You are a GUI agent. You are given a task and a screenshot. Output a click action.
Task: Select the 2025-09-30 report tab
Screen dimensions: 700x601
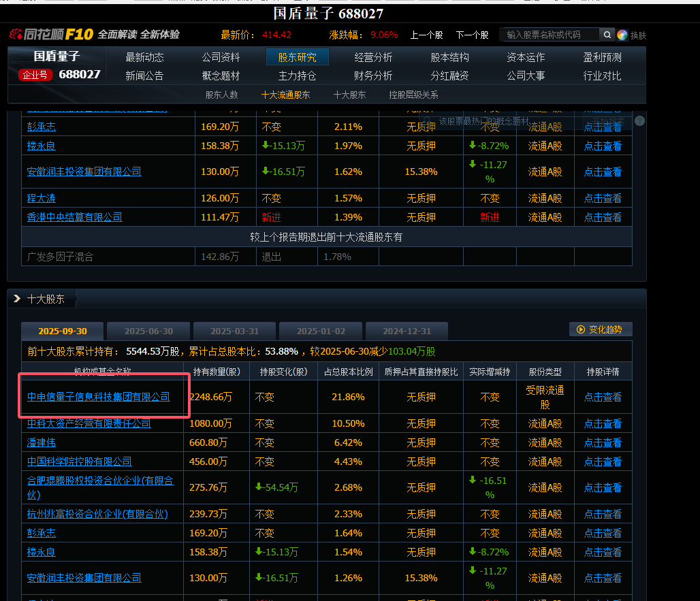(x=63, y=331)
